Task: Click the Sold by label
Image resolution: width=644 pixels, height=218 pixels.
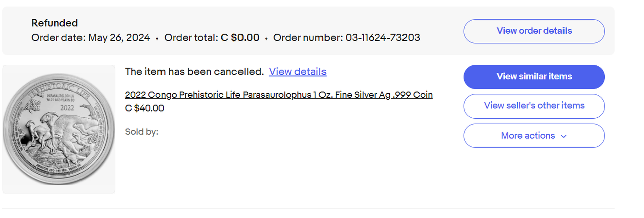Action: [141, 132]
